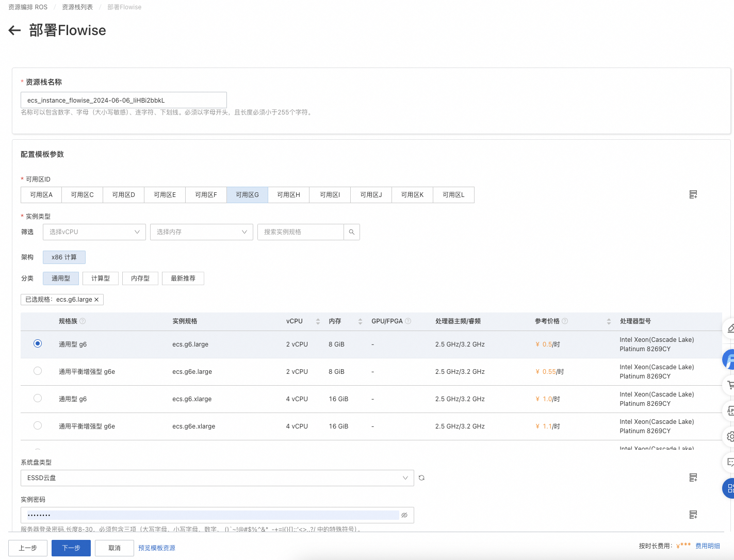Sort the table by 内存

tap(360, 321)
